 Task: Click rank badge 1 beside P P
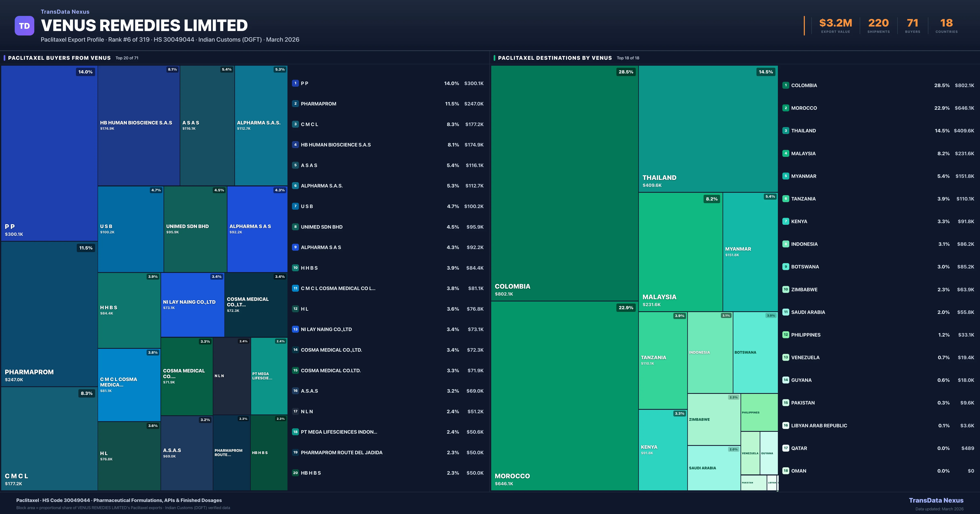295,83
